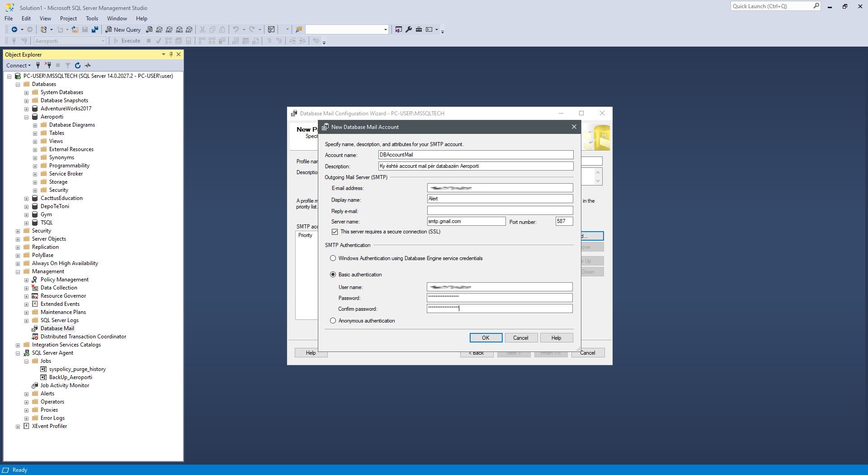This screenshot has width=868, height=475.
Task: Click the Activity Monitor pulse icon in Object Explorer
Action: [88, 65]
